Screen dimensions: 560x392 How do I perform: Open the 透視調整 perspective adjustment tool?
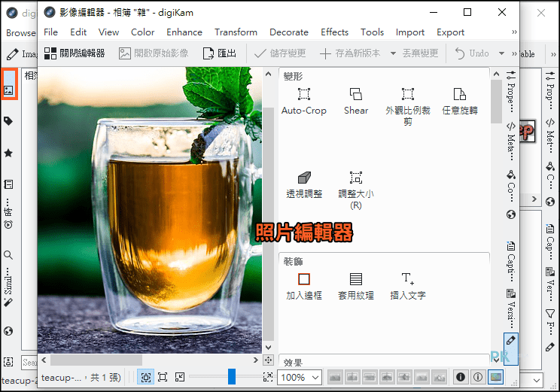tap(304, 185)
